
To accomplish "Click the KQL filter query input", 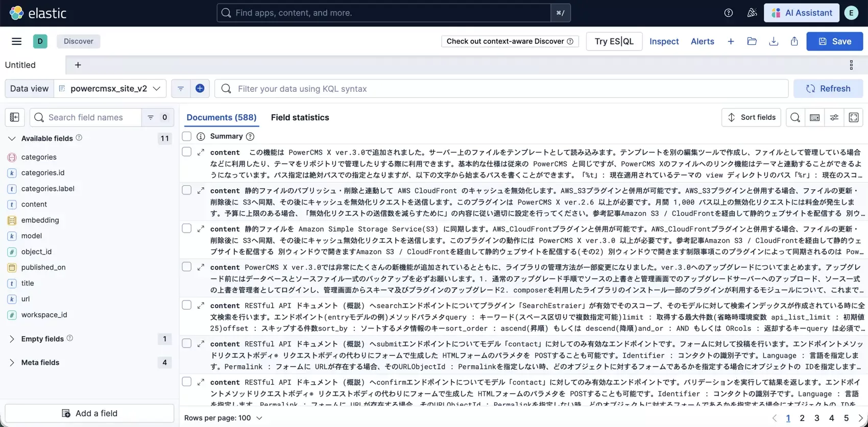I will point(501,88).
